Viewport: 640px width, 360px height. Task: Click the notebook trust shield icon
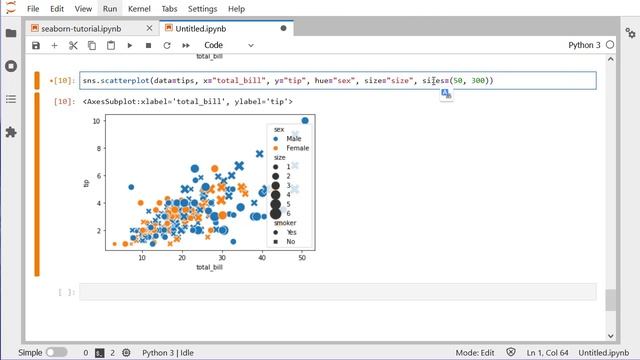511,352
